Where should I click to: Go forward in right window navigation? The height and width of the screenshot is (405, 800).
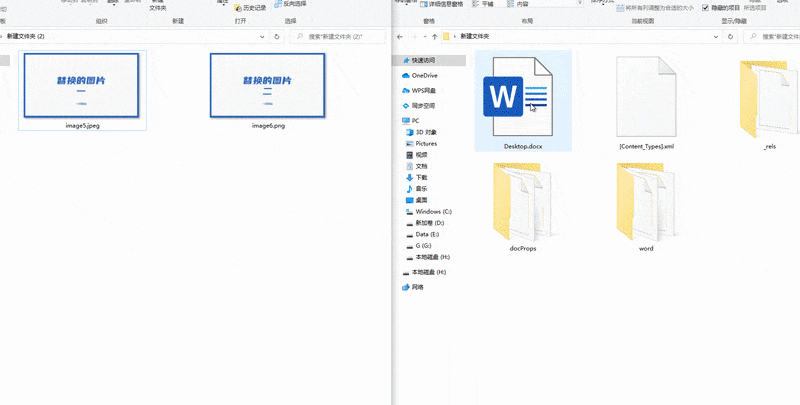point(414,37)
